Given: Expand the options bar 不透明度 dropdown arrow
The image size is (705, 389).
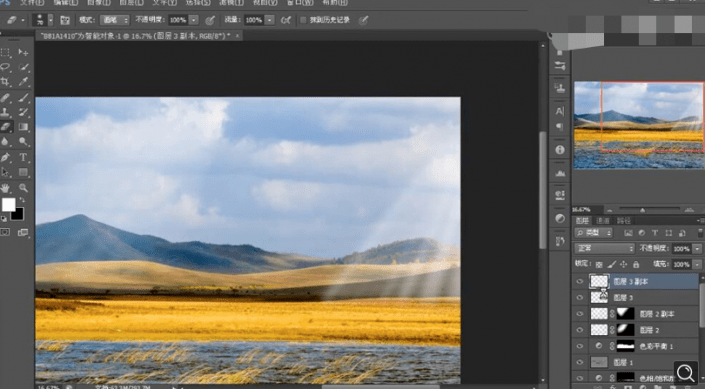Looking at the screenshot, I should click(x=194, y=20).
